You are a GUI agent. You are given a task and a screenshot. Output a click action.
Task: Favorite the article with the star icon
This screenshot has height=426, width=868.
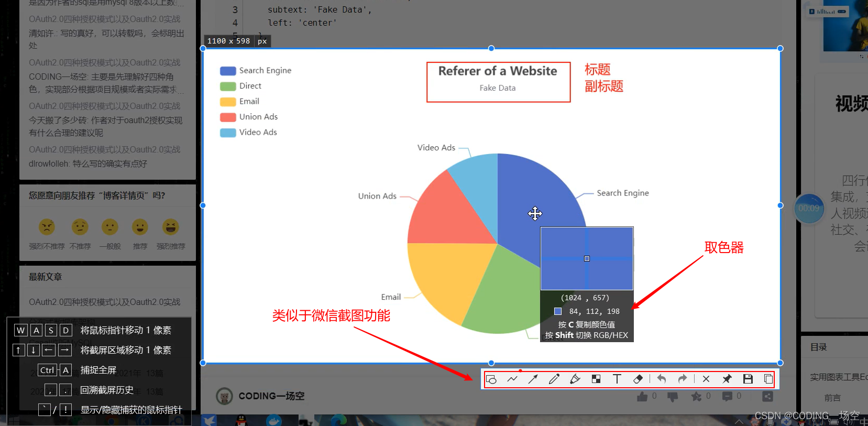pyautogui.click(x=696, y=397)
